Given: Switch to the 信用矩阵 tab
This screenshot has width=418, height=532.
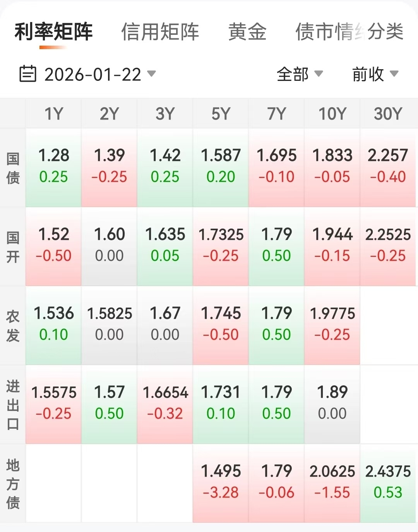Looking at the screenshot, I should pos(160,32).
